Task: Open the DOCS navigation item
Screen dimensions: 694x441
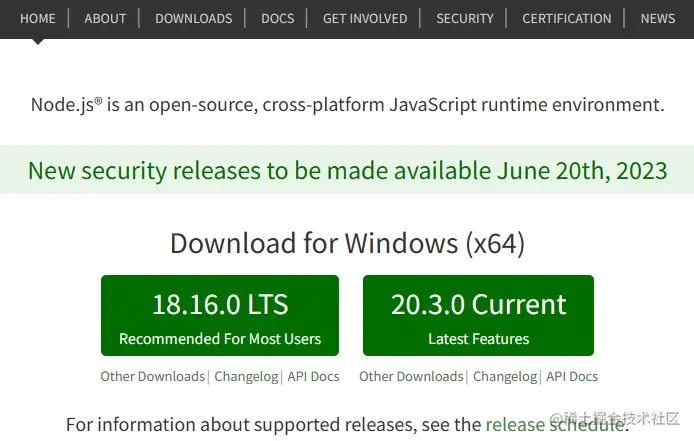Action: (x=278, y=19)
